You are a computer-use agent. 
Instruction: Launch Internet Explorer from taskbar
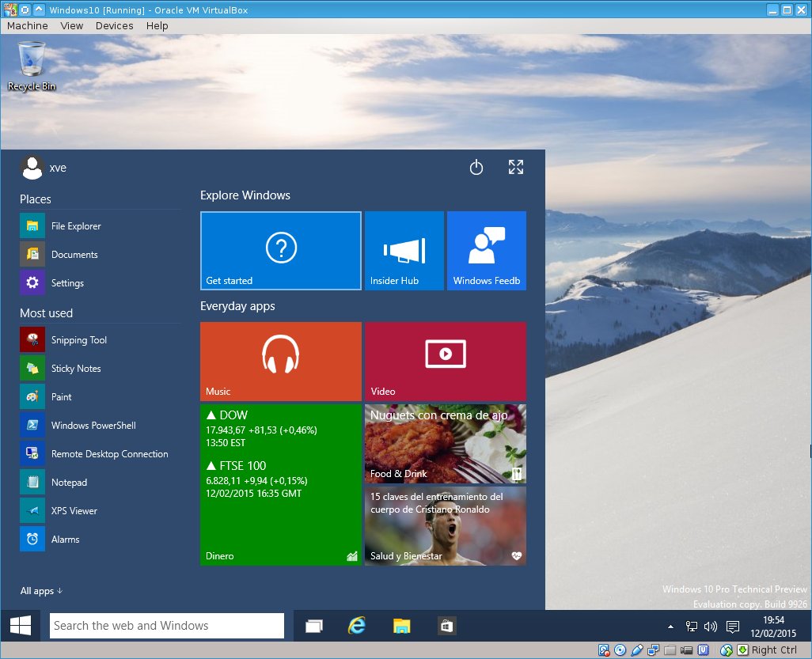pos(357,626)
